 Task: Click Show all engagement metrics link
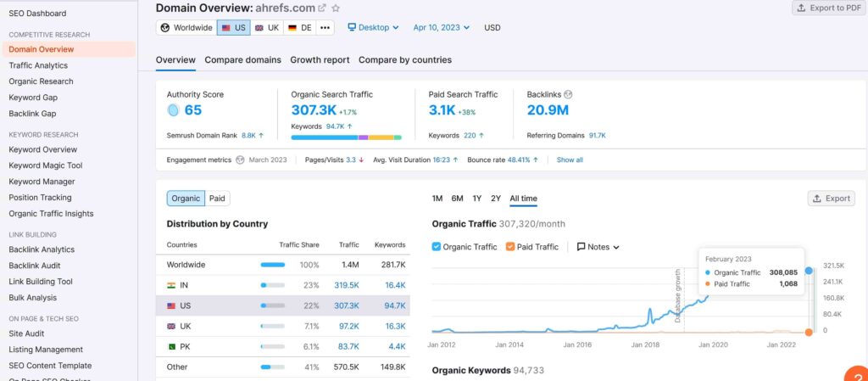click(570, 160)
